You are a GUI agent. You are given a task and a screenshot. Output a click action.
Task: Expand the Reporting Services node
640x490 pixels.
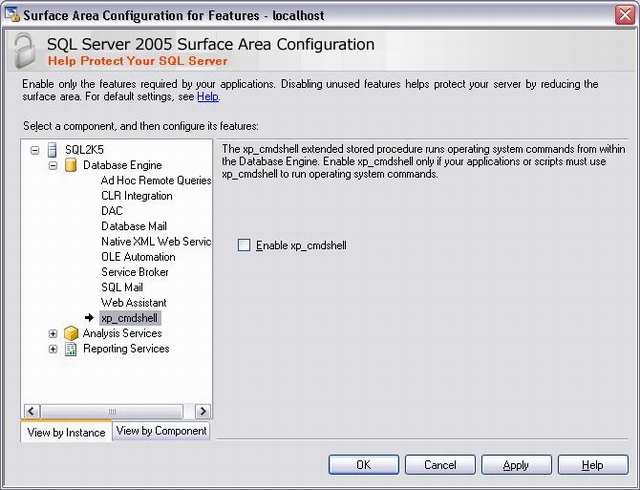coord(53,349)
